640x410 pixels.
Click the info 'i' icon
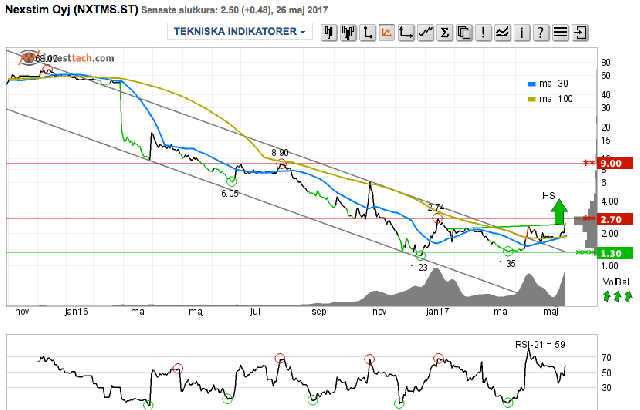coord(522,32)
